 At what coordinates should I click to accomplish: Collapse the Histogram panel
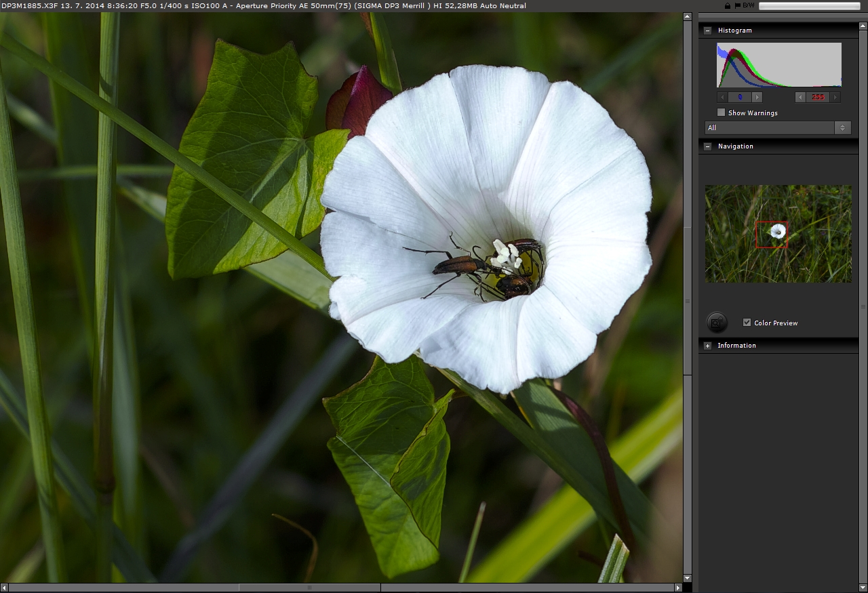click(x=708, y=30)
